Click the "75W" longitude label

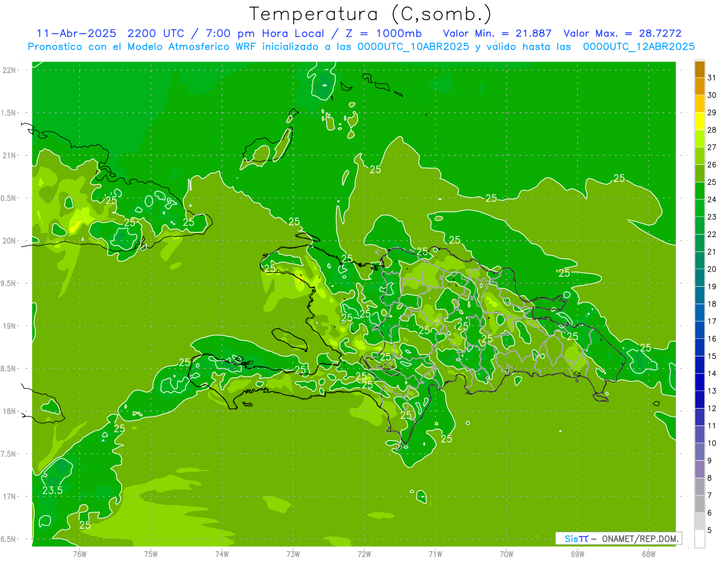(151, 554)
